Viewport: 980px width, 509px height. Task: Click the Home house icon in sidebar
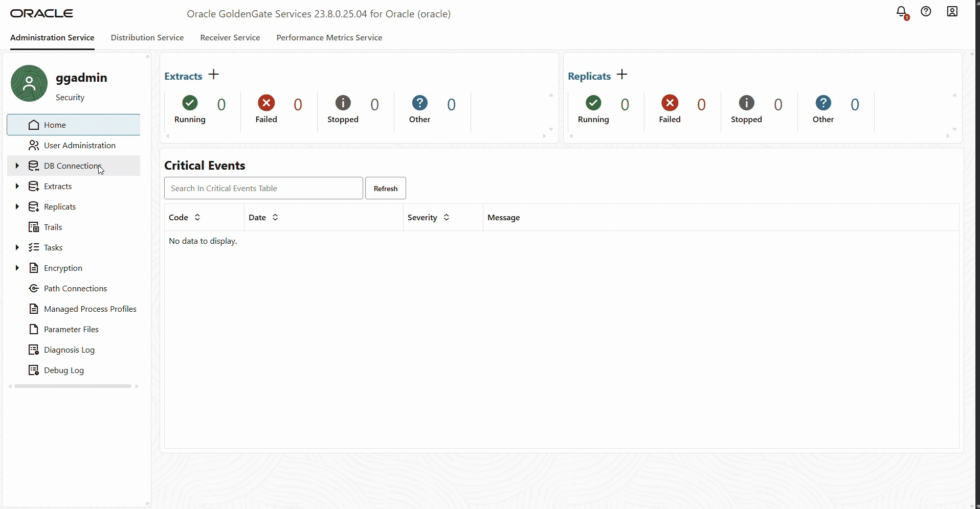point(34,125)
